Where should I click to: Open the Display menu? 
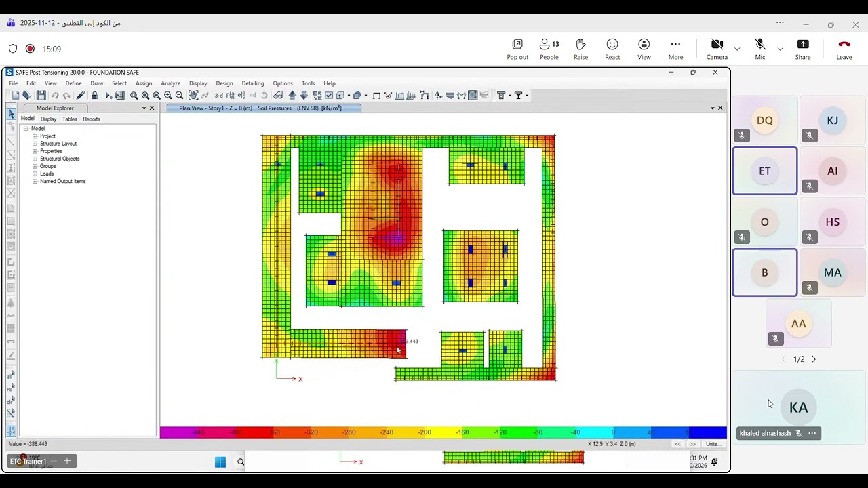[198, 83]
